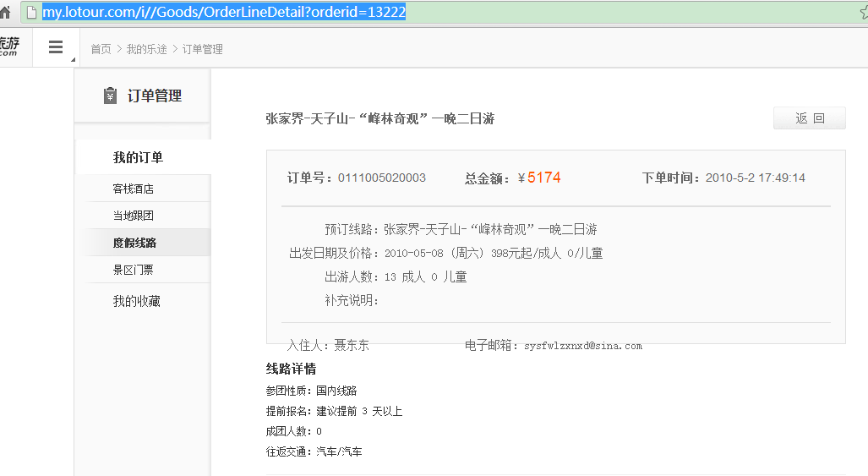This screenshot has width=868, height=476.
Task: Click the order management clipboard icon
Action: (x=110, y=96)
